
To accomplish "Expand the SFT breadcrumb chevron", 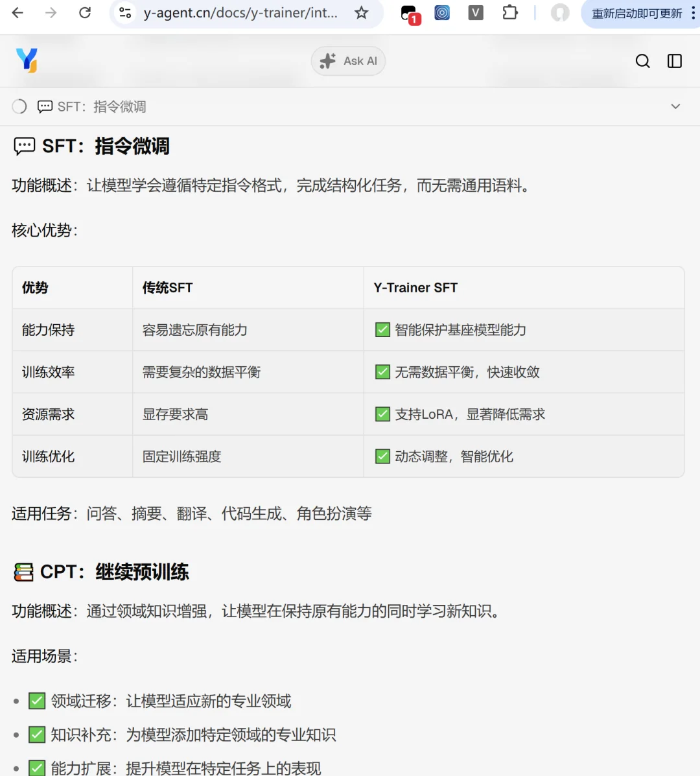I will tap(675, 106).
